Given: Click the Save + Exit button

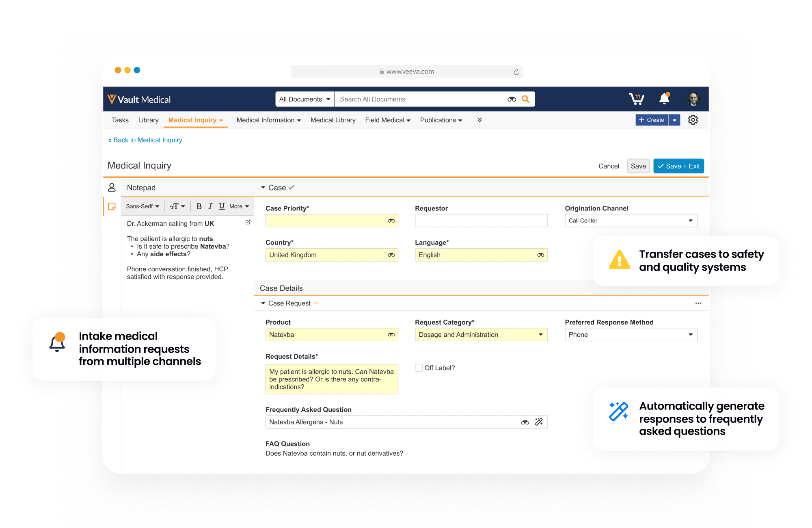Looking at the screenshot, I should pos(678,166).
